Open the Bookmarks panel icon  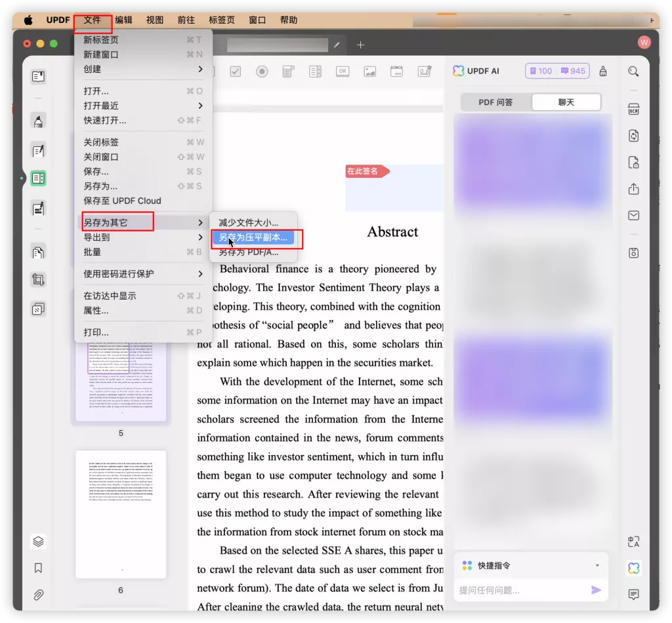point(38,568)
